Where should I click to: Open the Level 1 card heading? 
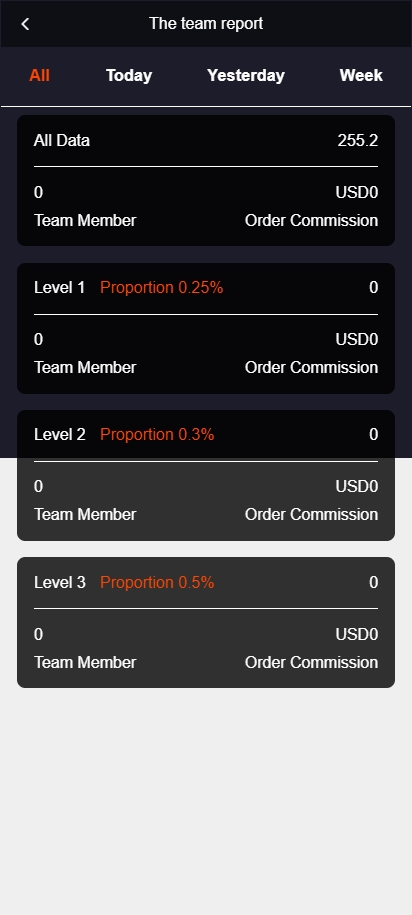pyautogui.click(x=60, y=287)
